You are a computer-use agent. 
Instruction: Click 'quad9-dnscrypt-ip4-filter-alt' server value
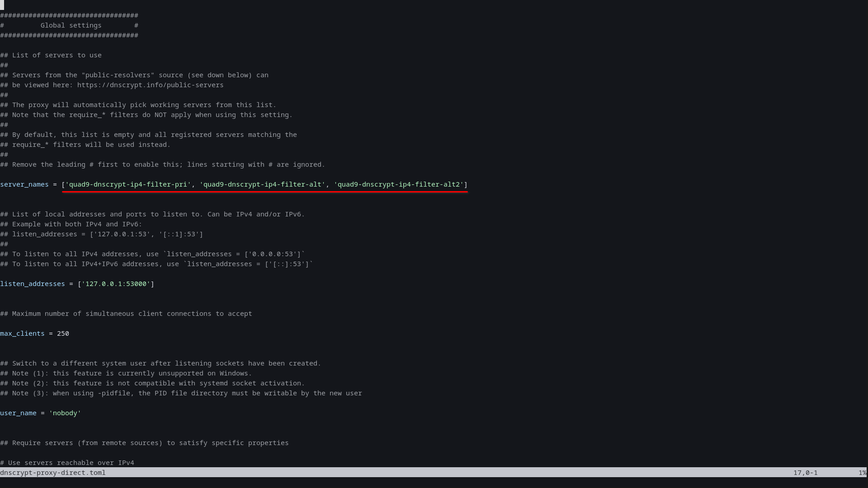point(262,184)
